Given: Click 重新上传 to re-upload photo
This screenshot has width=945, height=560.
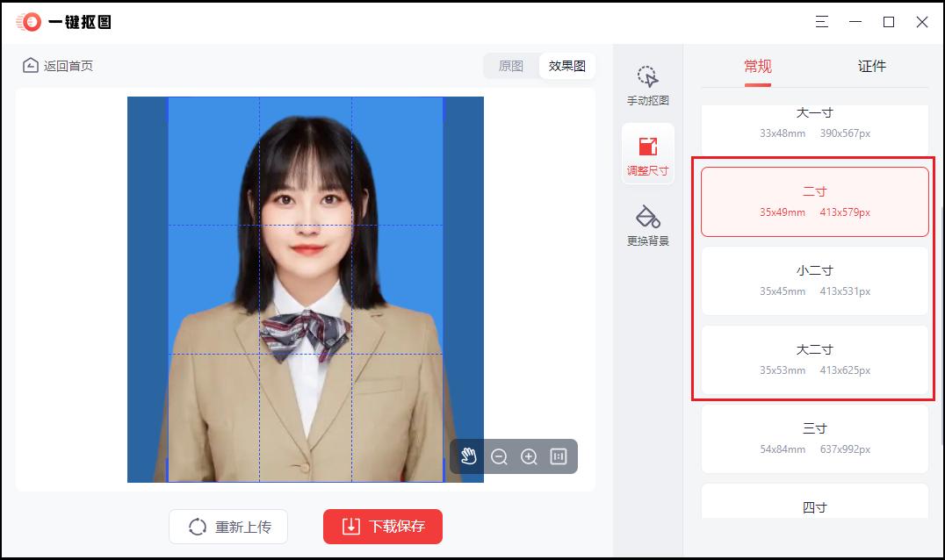Looking at the screenshot, I should [228, 527].
